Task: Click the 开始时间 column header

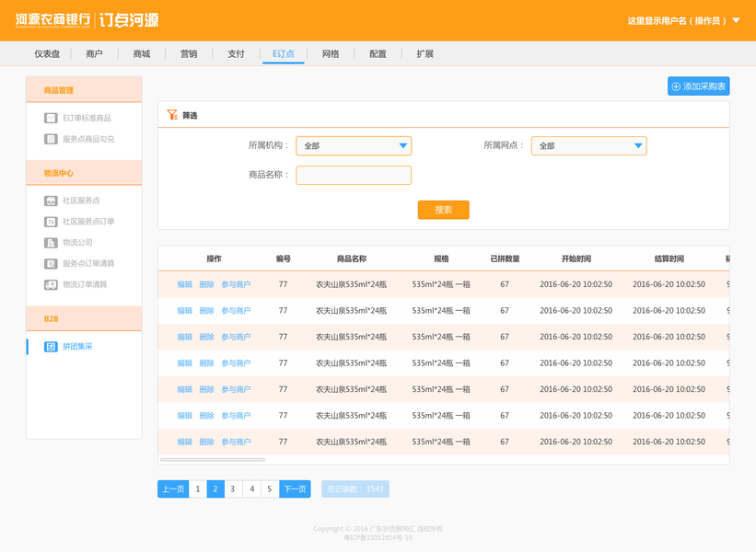Action: click(576, 259)
